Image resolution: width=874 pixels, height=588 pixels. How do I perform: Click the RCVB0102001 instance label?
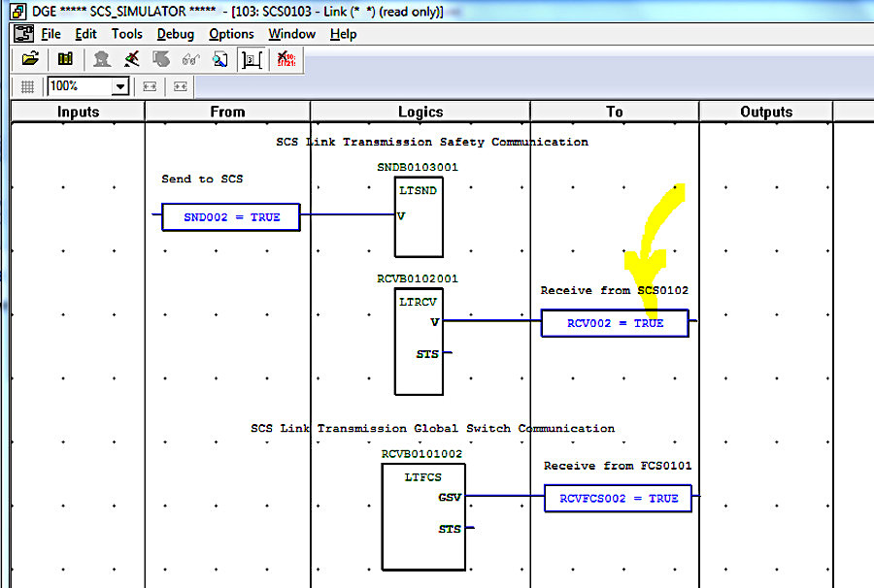[418, 278]
